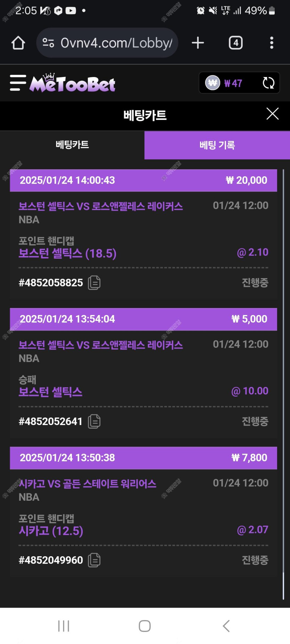This screenshot has width=290, height=644.
Task: Copy bet ID #4852049960
Action: click(x=94, y=560)
